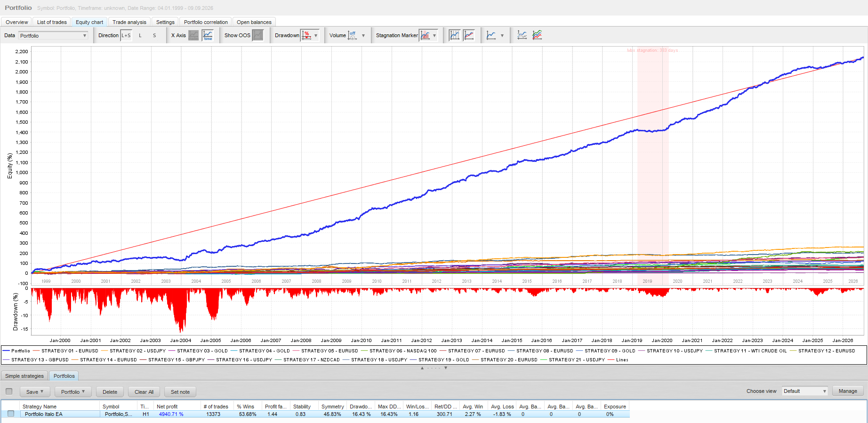868x423 pixels.
Task: Switch to Trade analysis tab
Action: (x=129, y=22)
